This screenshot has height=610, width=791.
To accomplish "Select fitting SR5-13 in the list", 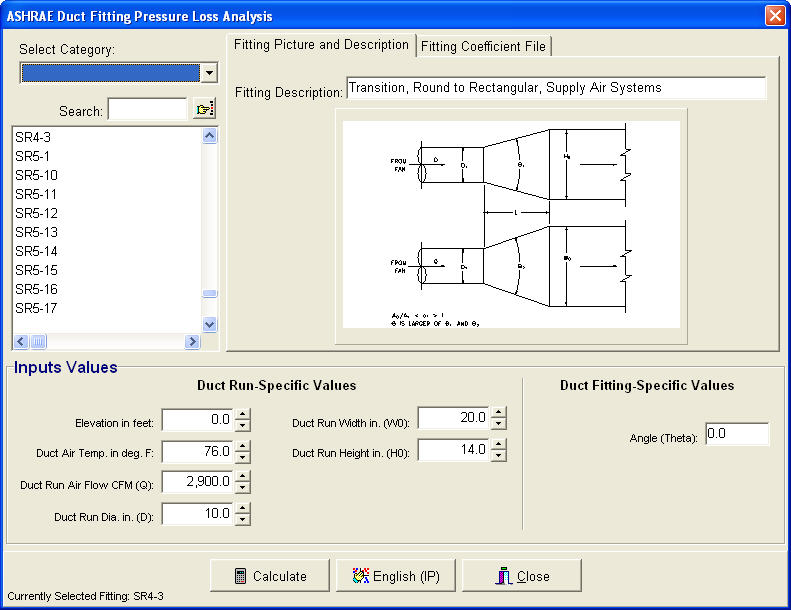I will tap(36, 232).
